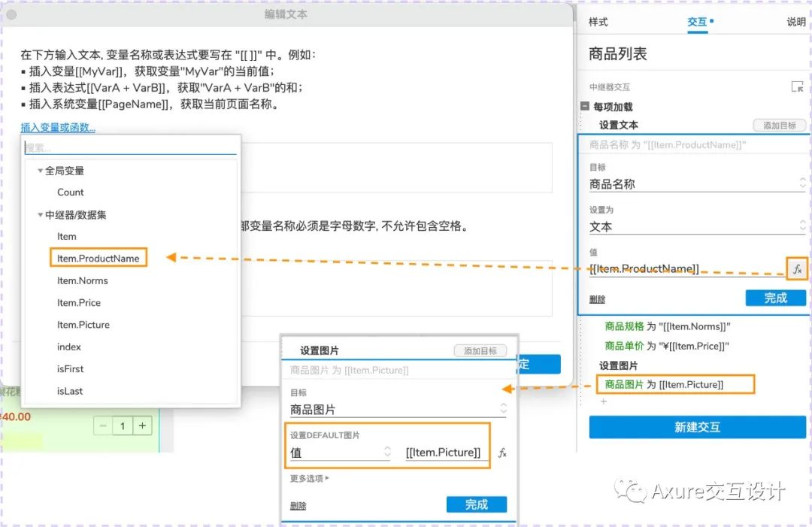Select Item.Norms variable
The image size is (812, 527).
(83, 280)
